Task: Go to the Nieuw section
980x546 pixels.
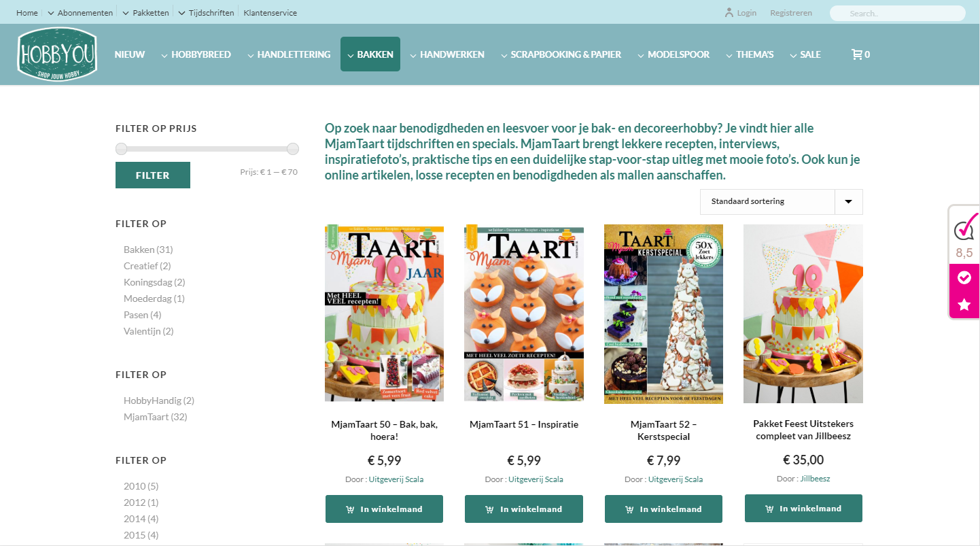Action: (x=130, y=54)
